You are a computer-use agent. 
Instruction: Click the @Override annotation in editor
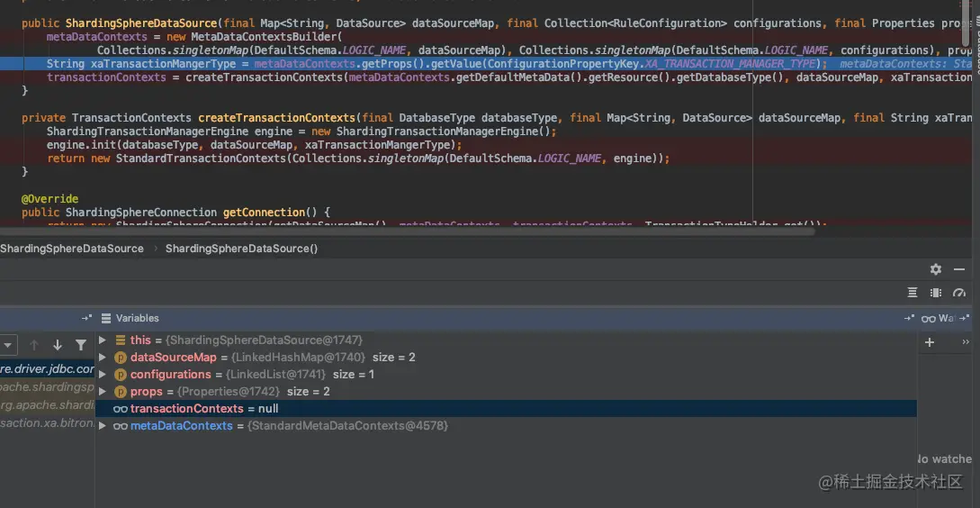[50, 199]
